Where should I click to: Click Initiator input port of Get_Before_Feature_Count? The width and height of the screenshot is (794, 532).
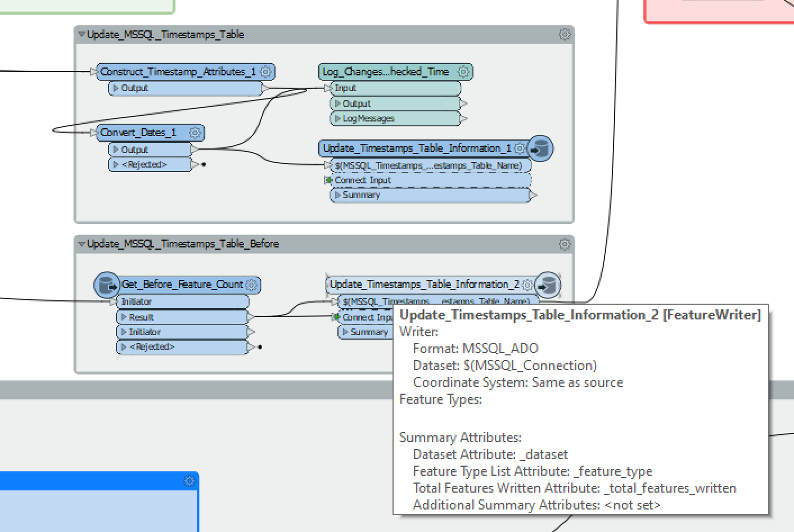[x=182, y=302]
